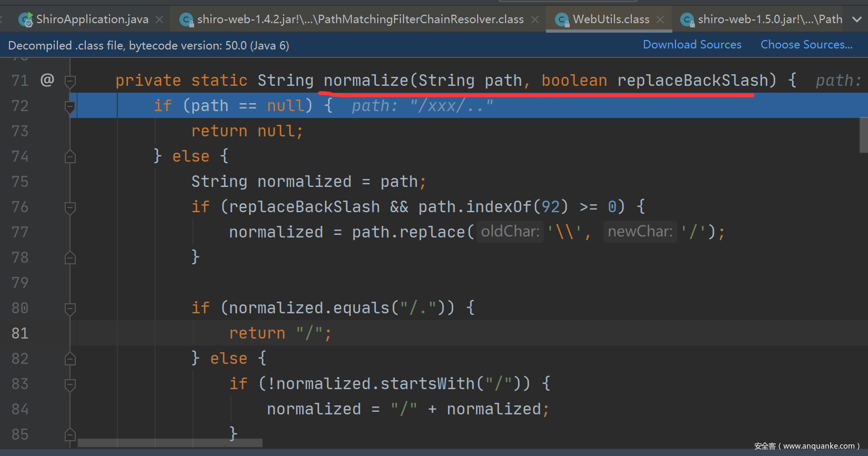Screen dimensions: 868x456
Task: Click the ShiroApplication.java file icon
Action: [25, 20]
